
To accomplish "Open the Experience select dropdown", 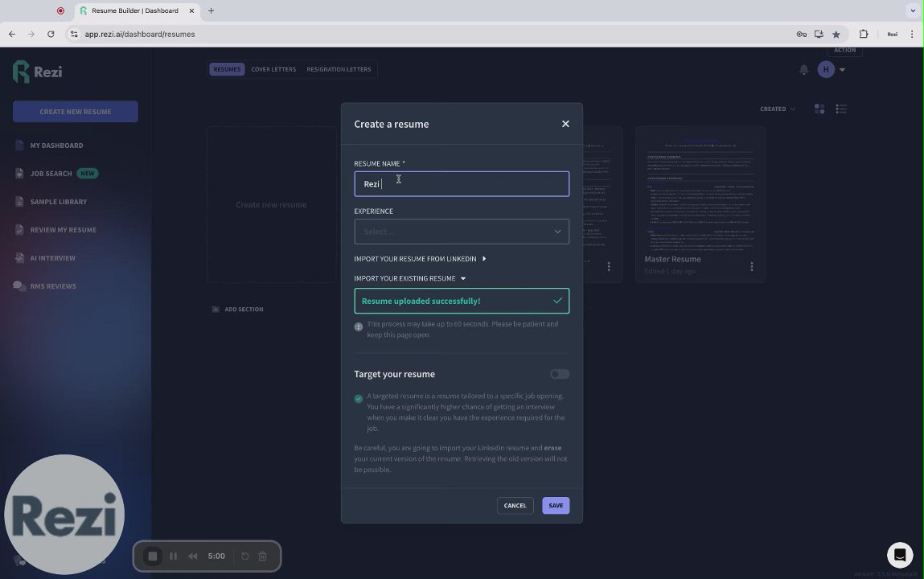I will pos(462,232).
